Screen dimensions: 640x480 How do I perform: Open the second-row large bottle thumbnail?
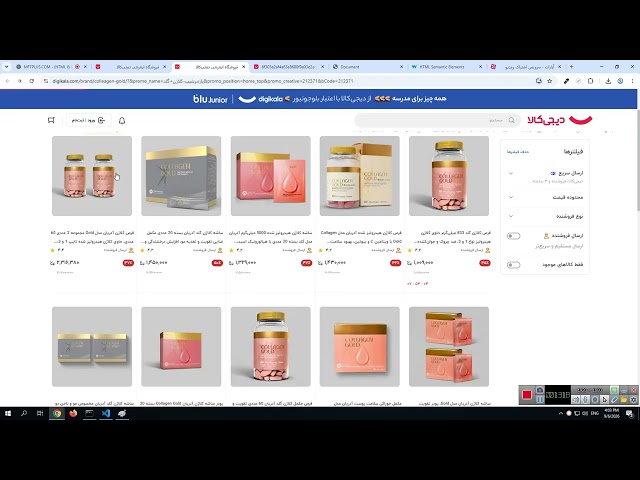(271, 347)
